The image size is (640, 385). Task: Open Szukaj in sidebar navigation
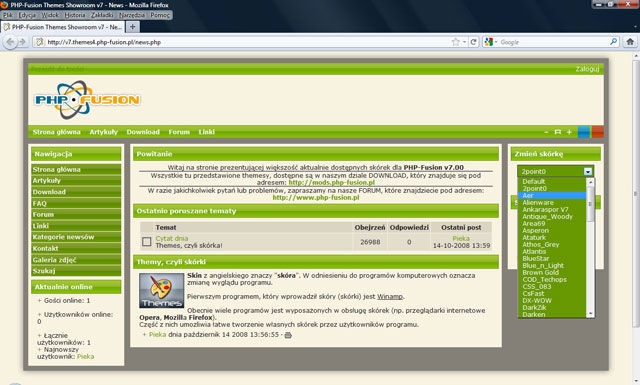point(76,271)
